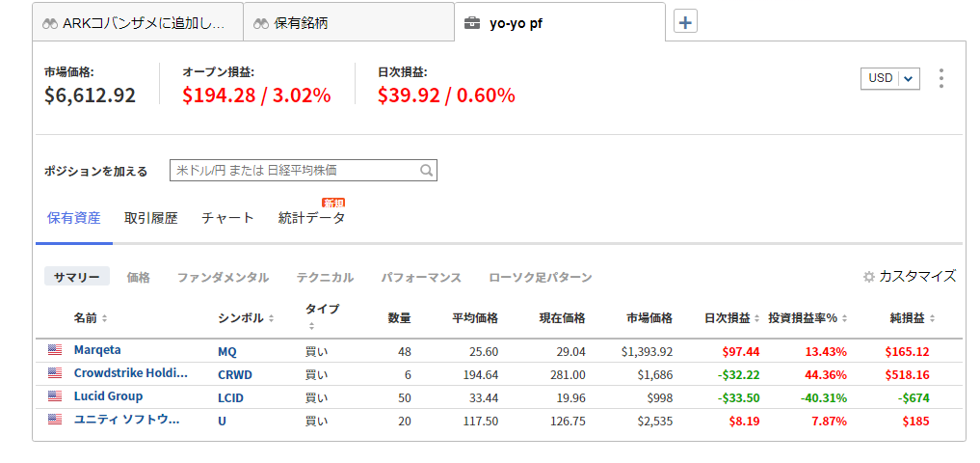The image size is (980, 463).
Task: Click the MQ symbol link
Action: click(227, 352)
